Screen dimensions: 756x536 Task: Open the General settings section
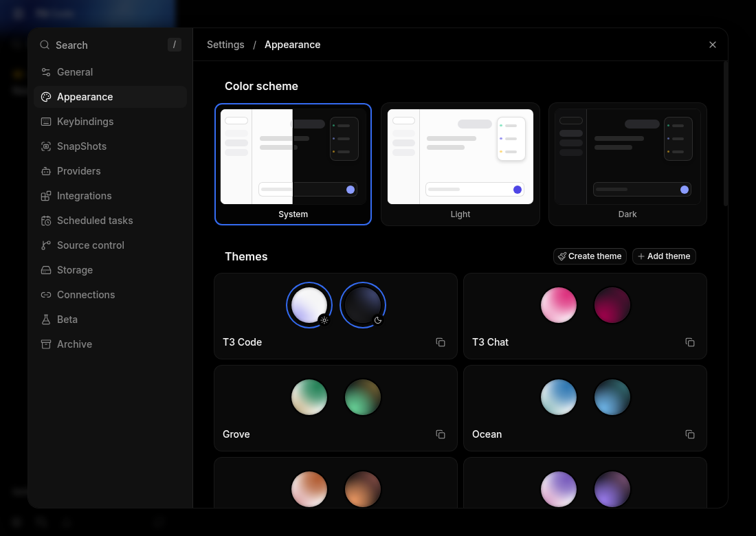[111, 72]
